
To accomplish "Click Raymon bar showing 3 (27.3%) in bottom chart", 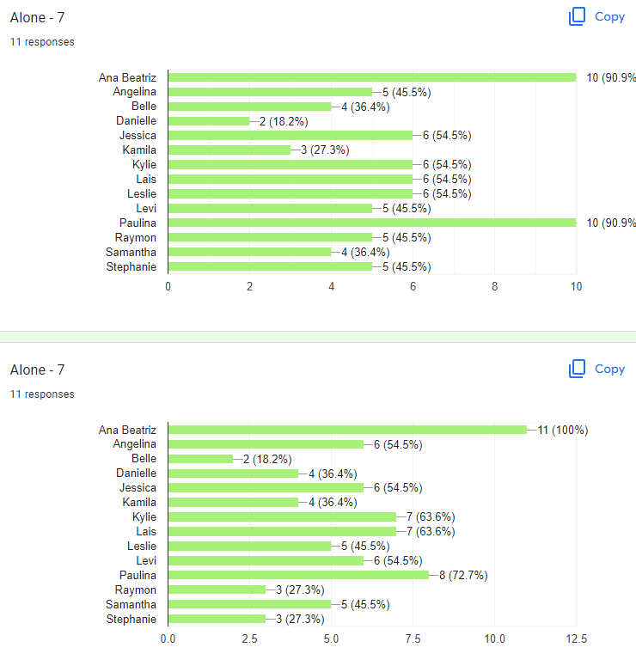I will pyautogui.click(x=217, y=590).
